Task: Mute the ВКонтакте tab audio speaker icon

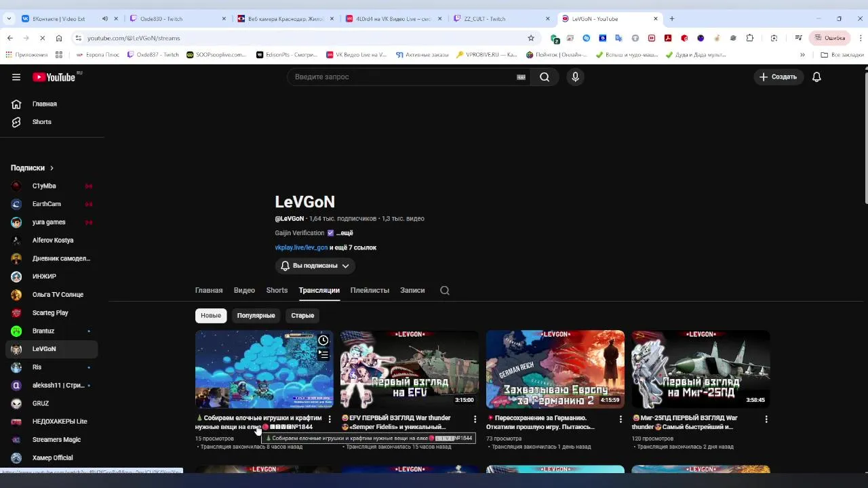Action: [x=104, y=19]
